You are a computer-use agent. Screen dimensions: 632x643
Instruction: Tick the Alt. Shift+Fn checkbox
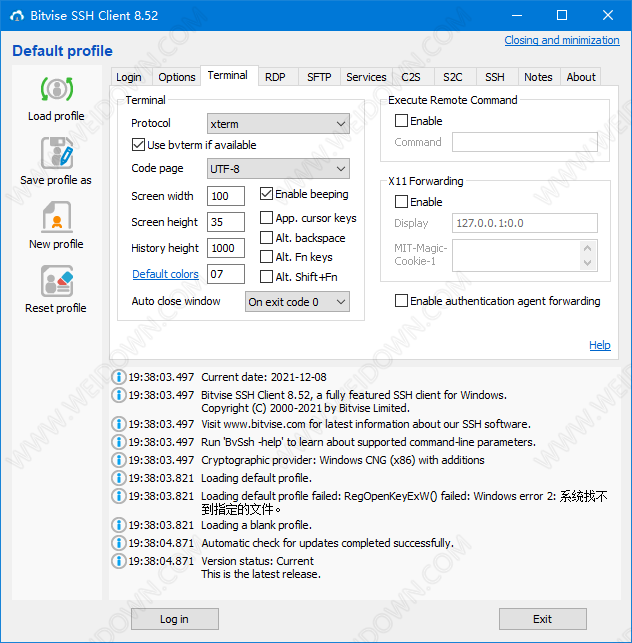point(267,277)
